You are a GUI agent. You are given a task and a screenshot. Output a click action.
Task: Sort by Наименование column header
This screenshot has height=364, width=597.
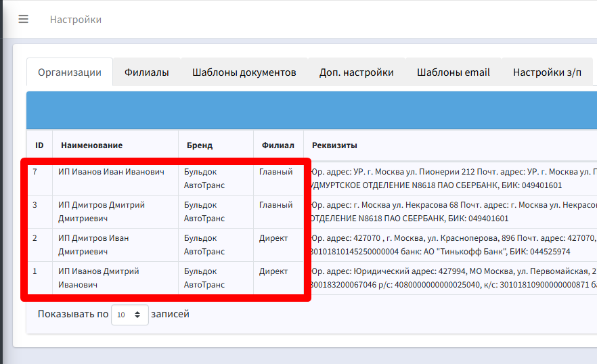coord(91,145)
